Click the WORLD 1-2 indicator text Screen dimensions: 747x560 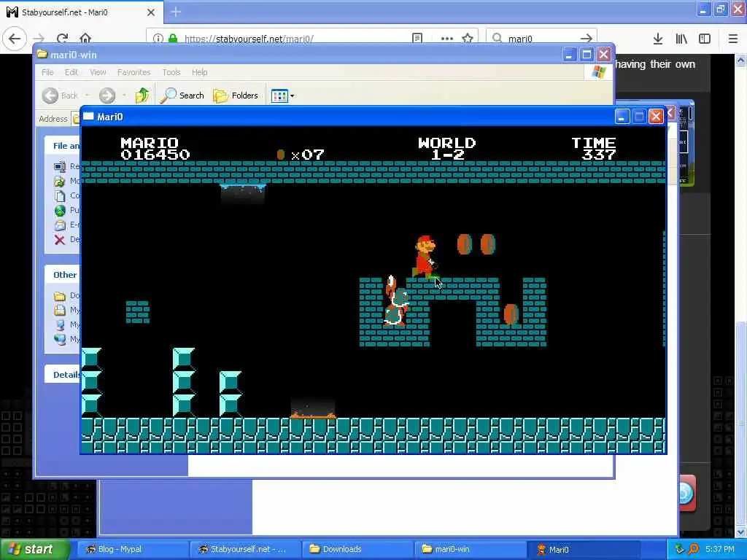446,149
